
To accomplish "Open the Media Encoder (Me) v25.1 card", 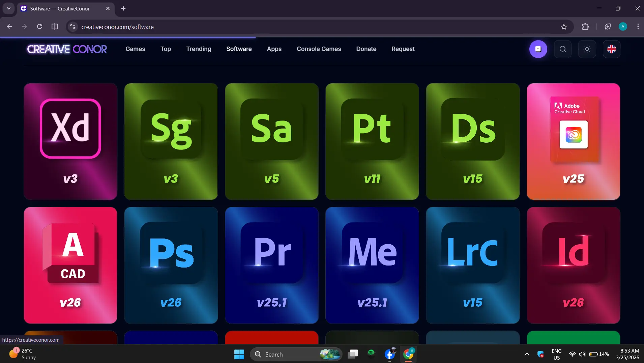I will coord(372,265).
